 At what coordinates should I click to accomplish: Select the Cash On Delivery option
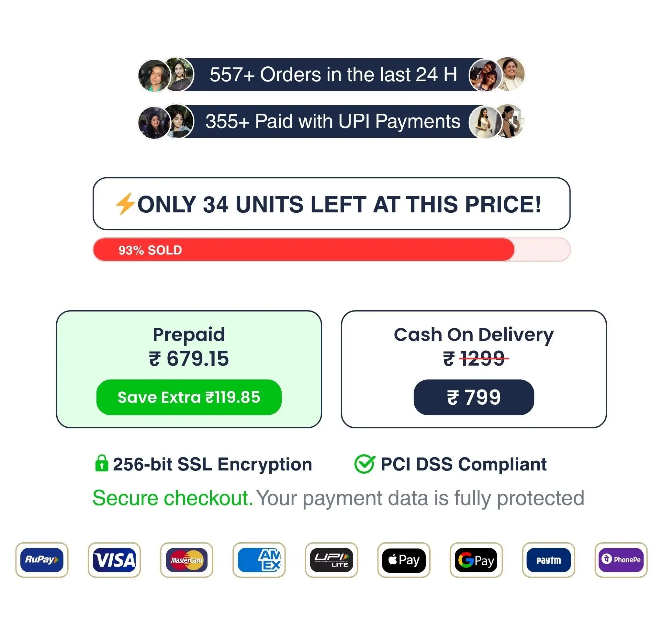point(474,369)
